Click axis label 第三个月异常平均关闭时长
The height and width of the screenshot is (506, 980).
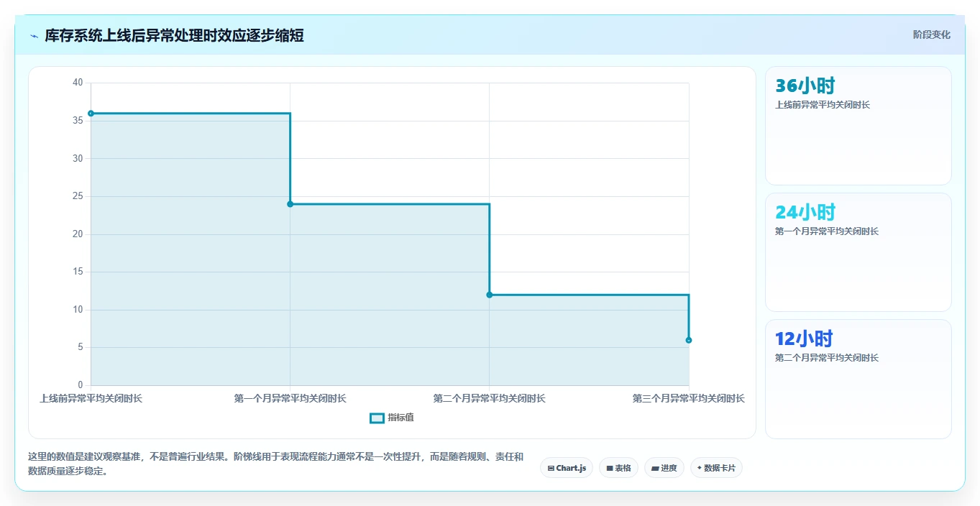click(x=689, y=398)
